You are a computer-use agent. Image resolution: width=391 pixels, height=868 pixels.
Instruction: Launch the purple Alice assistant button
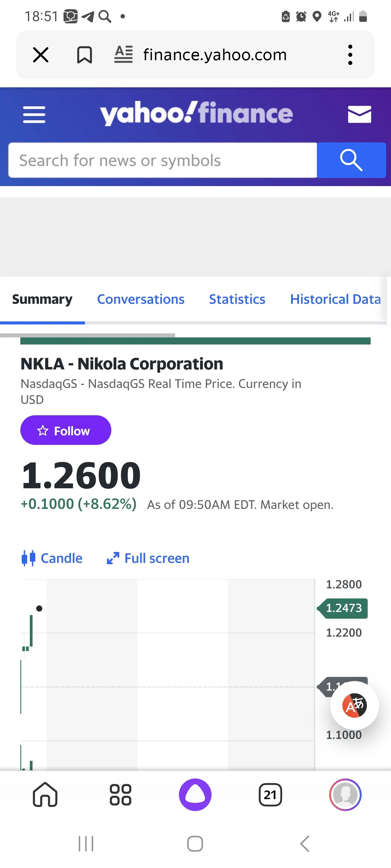[x=195, y=795]
